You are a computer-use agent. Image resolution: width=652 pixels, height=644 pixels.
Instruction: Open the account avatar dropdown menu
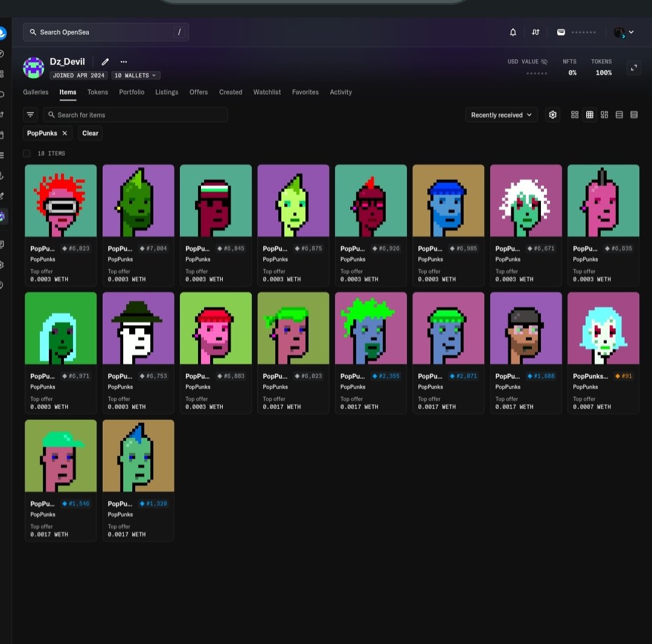624,32
